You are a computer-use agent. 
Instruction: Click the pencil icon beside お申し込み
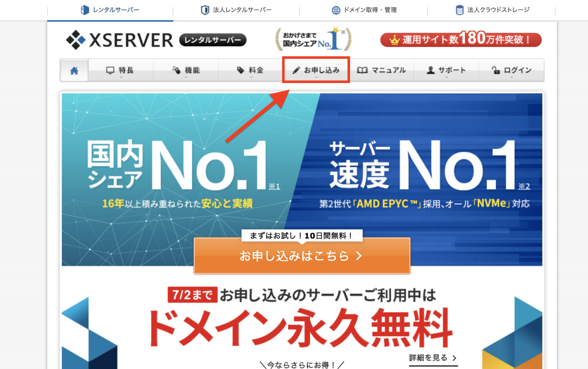(x=296, y=70)
